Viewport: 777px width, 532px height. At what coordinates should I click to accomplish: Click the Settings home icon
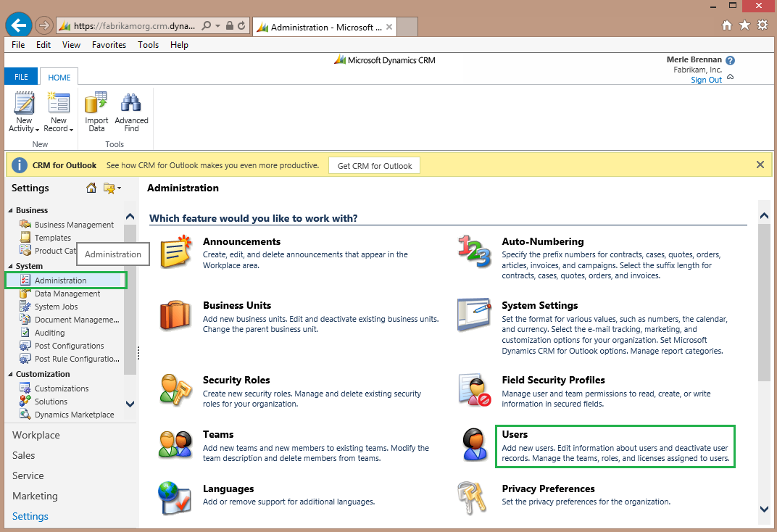tap(91, 188)
